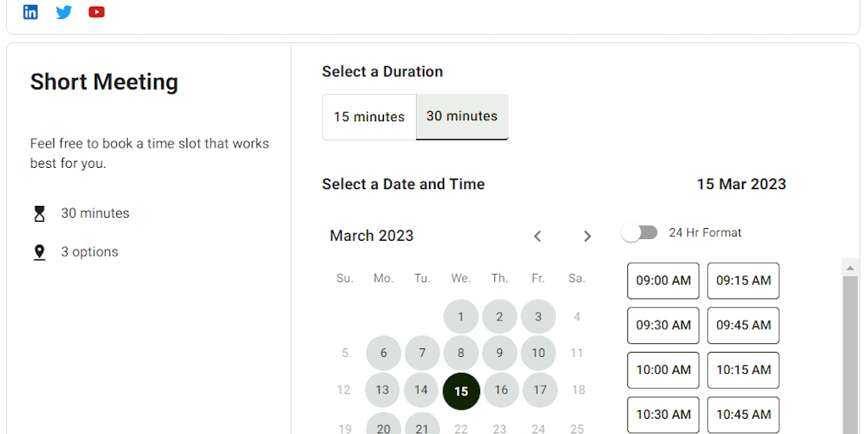Image resolution: width=868 pixels, height=434 pixels.
Task: Pick the 10:15 AM time slot
Action: point(743,370)
